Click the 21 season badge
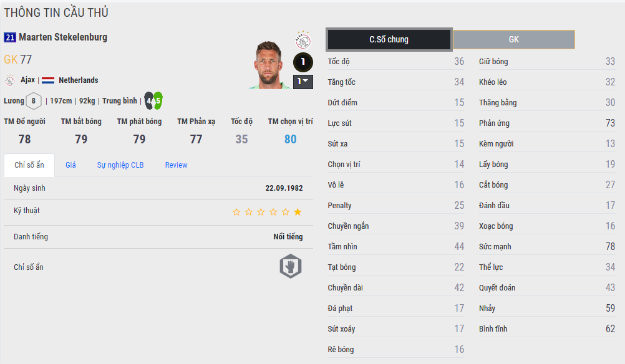Viewport: 625px width, 364px height. pyautogui.click(x=10, y=37)
